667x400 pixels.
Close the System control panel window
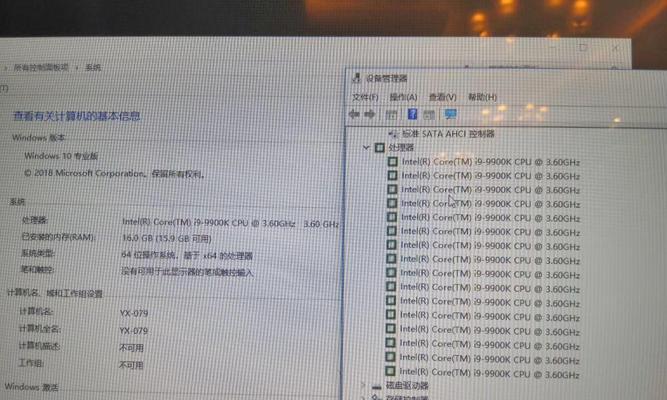(x=615, y=48)
